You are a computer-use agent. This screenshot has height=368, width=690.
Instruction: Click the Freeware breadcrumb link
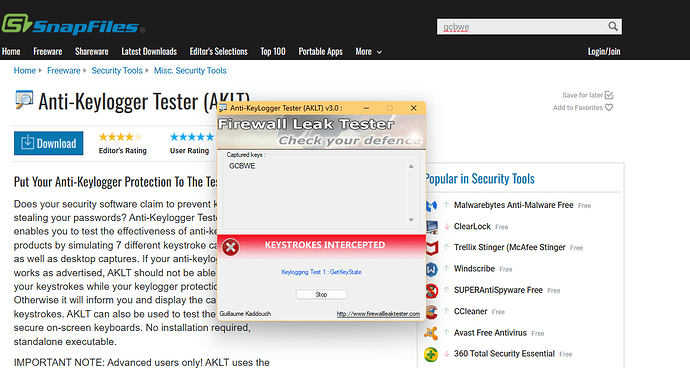point(64,70)
